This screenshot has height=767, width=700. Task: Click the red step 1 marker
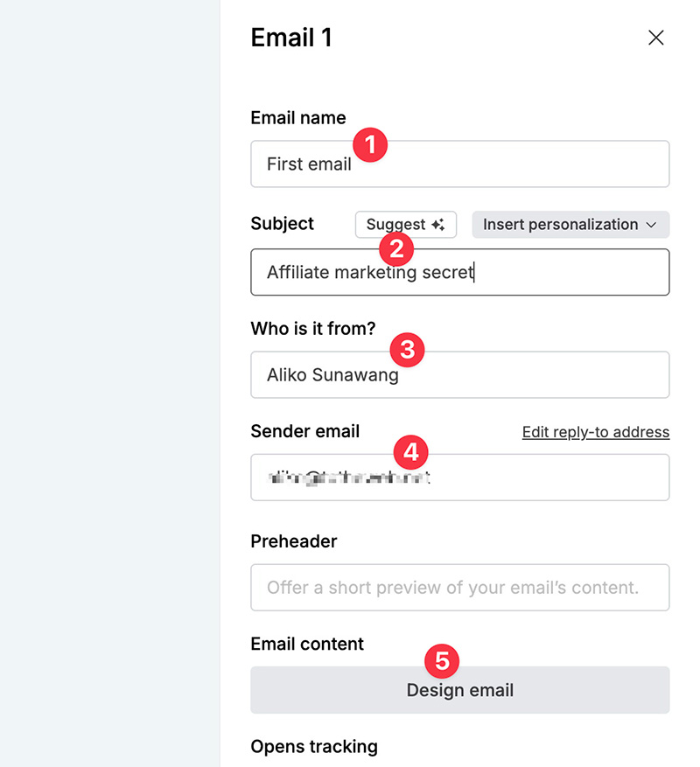click(370, 144)
